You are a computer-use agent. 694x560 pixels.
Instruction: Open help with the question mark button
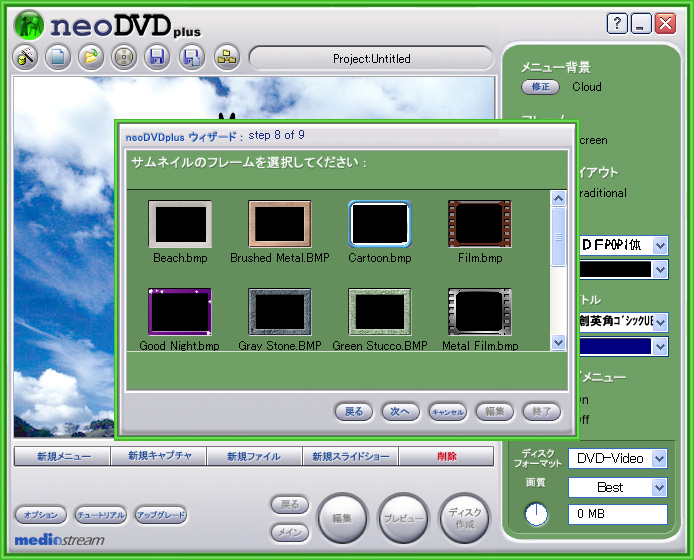point(617,23)
